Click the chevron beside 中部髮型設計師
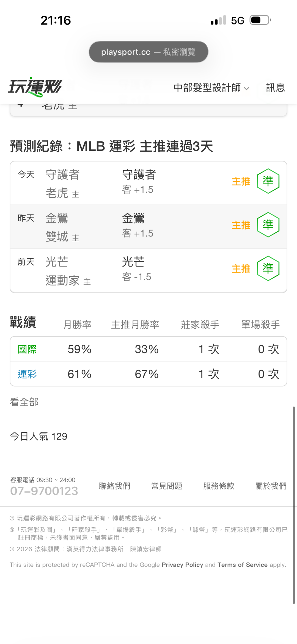Screen dimensions: 297x644 [x=246, y=89]
